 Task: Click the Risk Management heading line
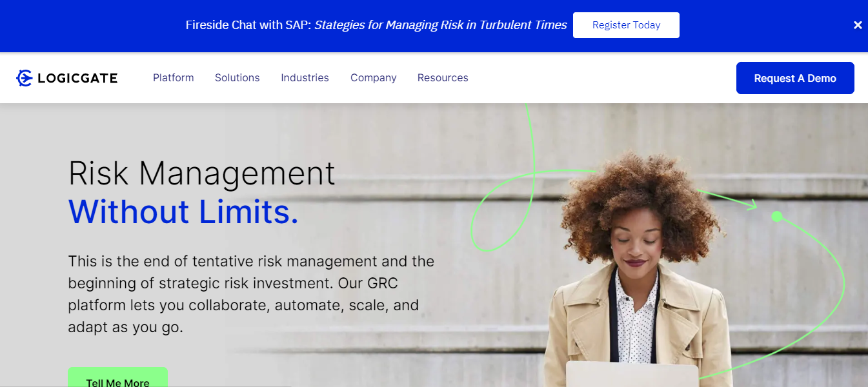202,173
